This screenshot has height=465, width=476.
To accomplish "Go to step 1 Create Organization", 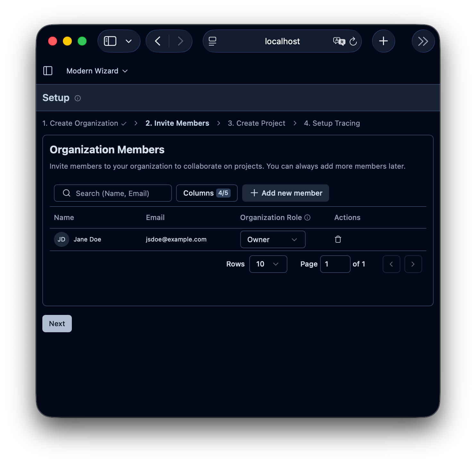I will (80, 123).
